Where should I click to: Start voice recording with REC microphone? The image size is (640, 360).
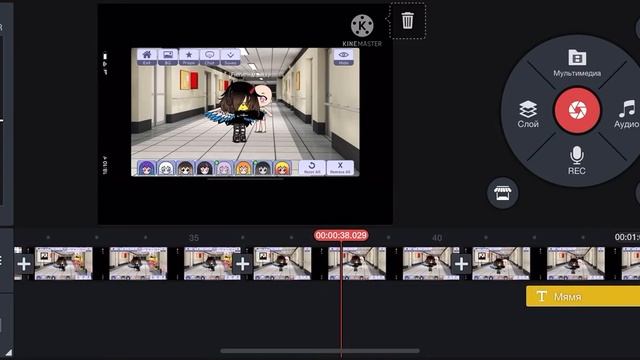click(576, 161)
